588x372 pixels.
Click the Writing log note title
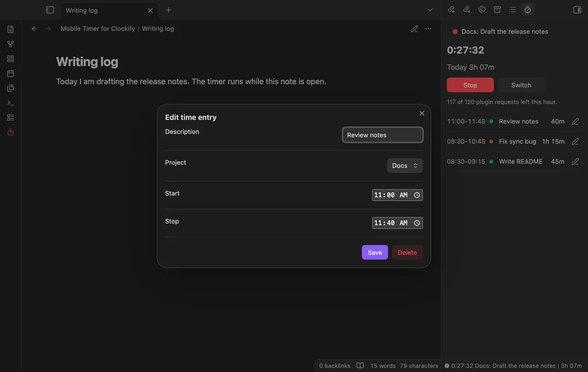(x=87, y=62)
